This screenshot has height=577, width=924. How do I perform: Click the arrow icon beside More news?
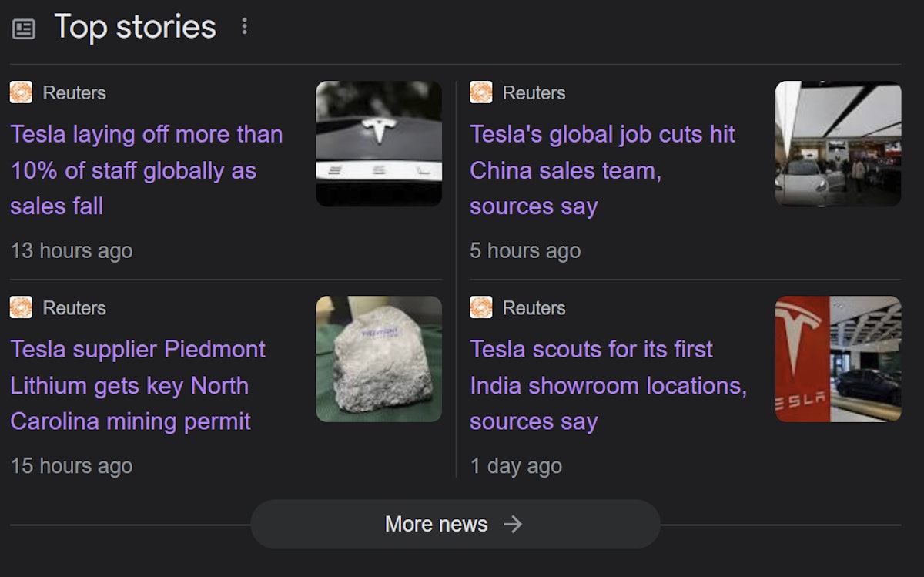pos(513,524)
